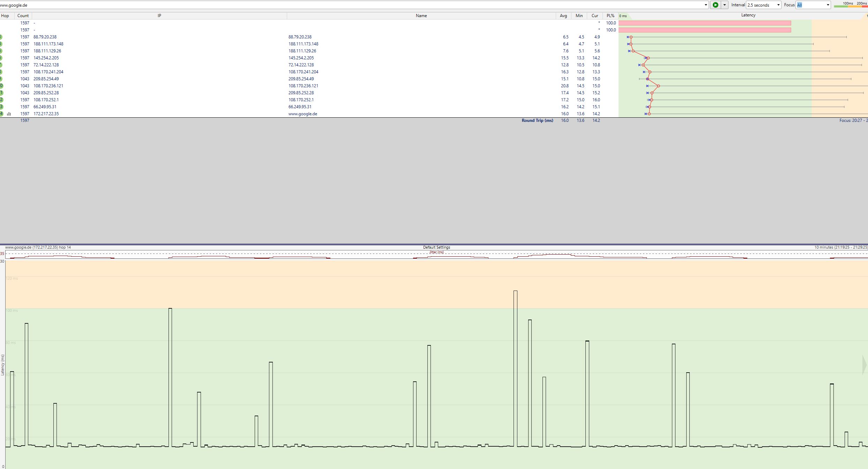Select IP cell 88.79.20.238
The width and height of the screenshot is (868, 469).
click(45, 37)
